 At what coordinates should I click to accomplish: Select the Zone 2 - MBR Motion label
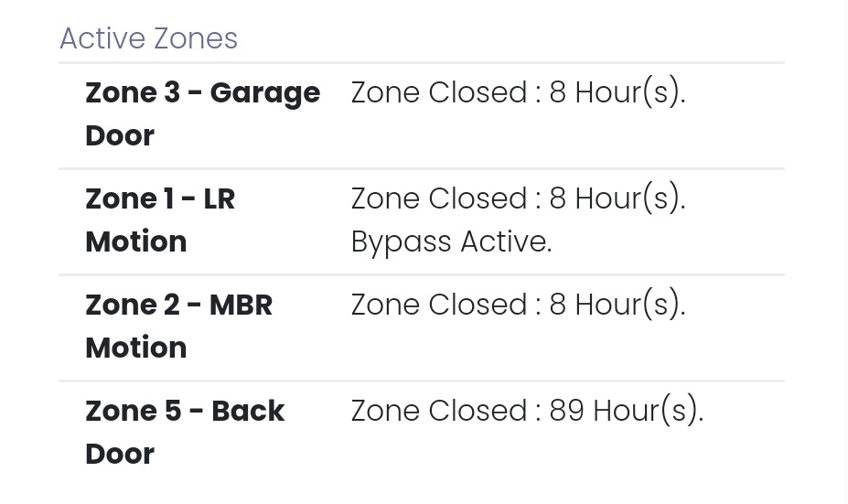(179, 326)
